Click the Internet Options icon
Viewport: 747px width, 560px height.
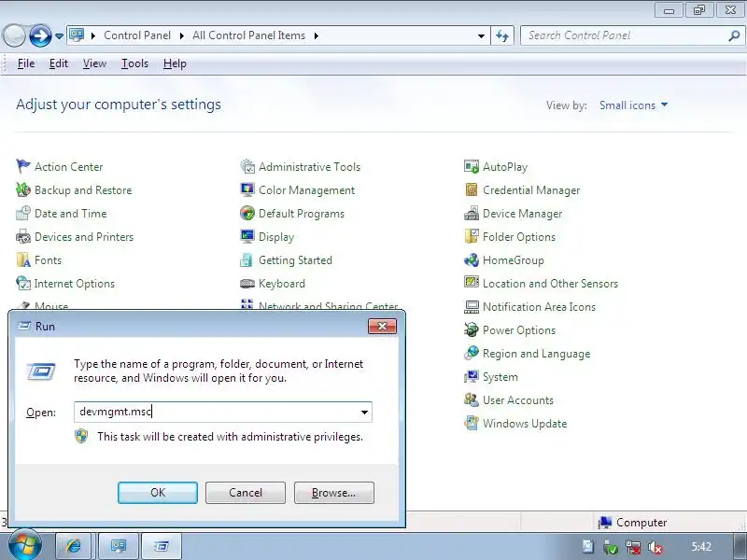tap(23, 283)
